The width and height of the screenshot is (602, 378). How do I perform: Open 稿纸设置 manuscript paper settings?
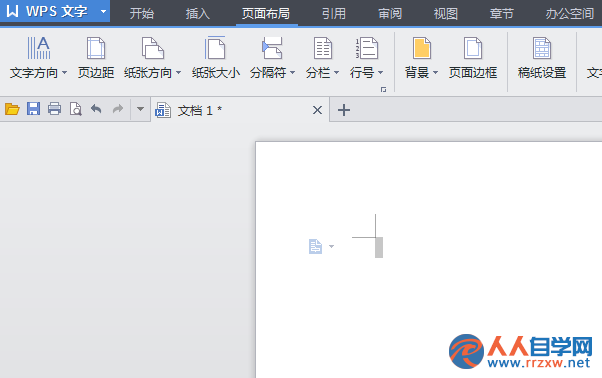542,58
